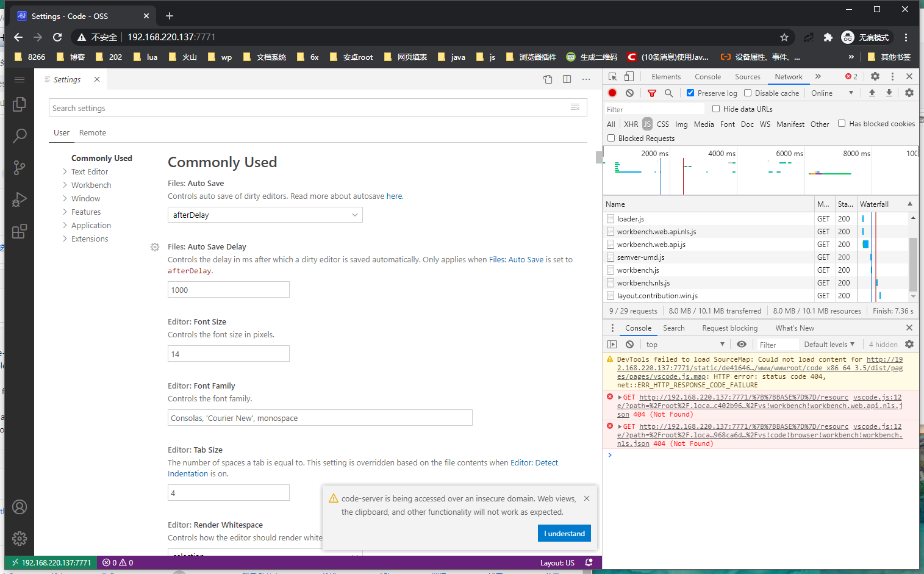
Task: Reload the browser page
Action: click(x=57, y=37)
